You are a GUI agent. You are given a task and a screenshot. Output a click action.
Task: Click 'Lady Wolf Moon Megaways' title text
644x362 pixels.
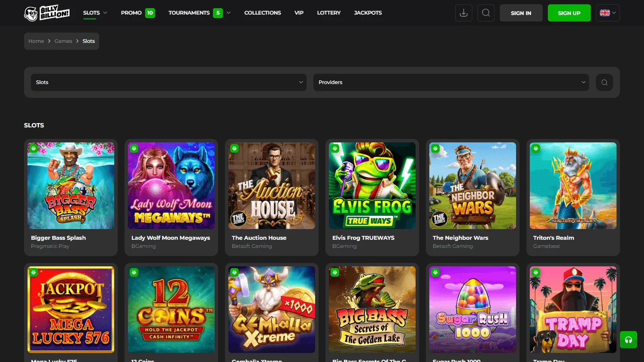coord(171,238)
